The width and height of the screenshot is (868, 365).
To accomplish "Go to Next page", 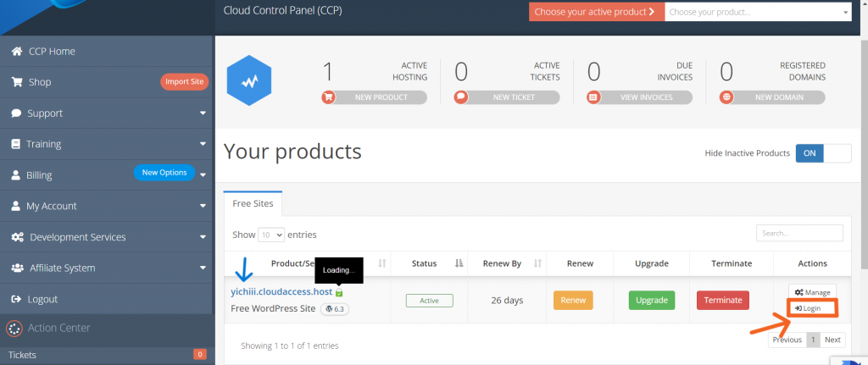I will [x=832, y=340].
